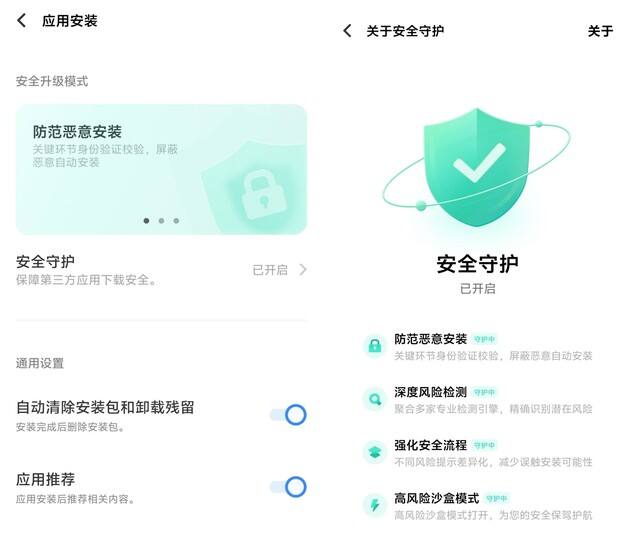Open the 关于 option at top right
Screen dimensions: 640x533
click(x=600, y=31)
